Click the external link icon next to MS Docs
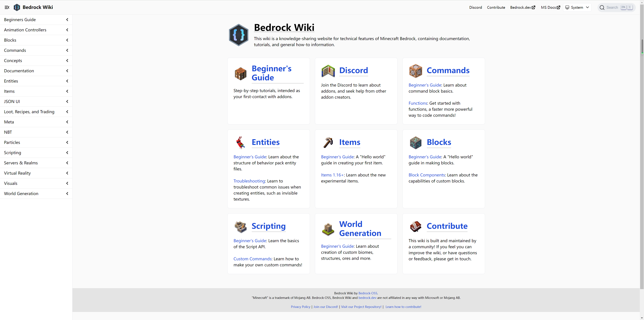 pos(558,7)
